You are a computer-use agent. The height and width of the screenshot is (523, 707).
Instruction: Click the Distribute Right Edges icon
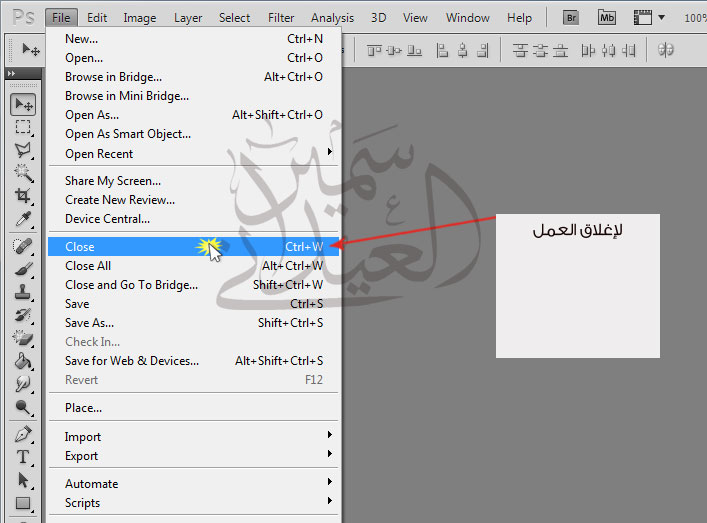pyautogui.click(x=629, y=50)
